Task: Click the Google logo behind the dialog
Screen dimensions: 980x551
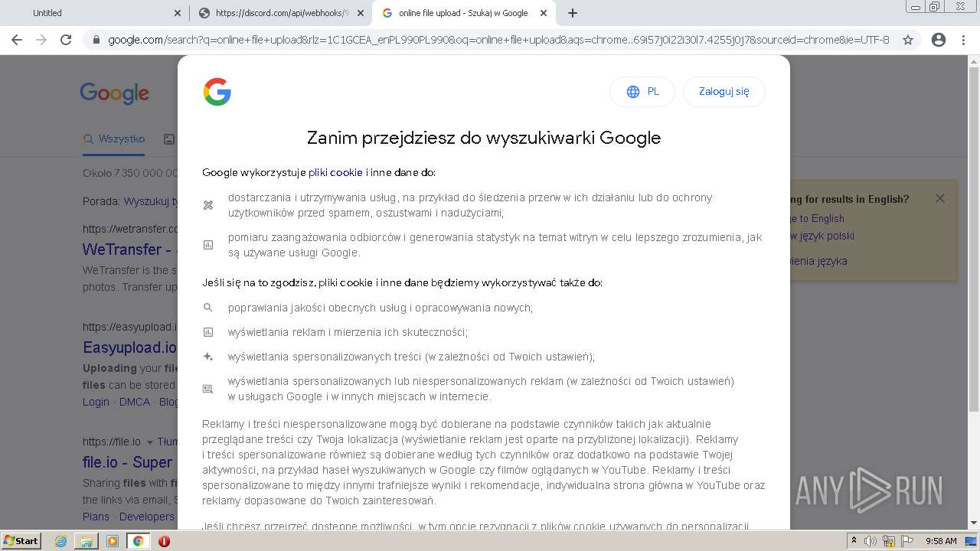Action: tap(115, 93)
